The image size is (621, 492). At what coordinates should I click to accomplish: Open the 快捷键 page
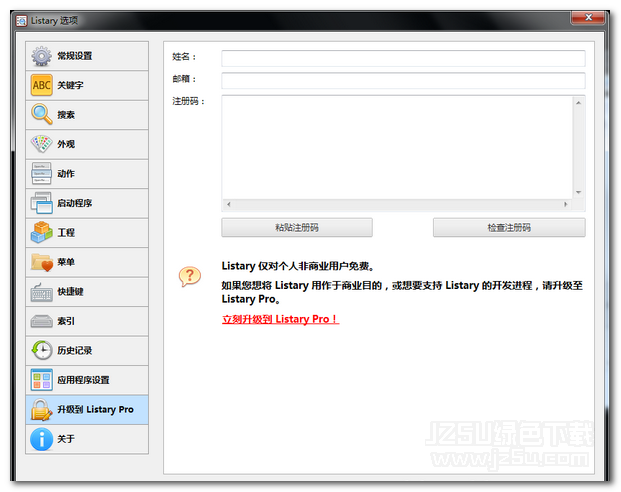coord(87,292)
